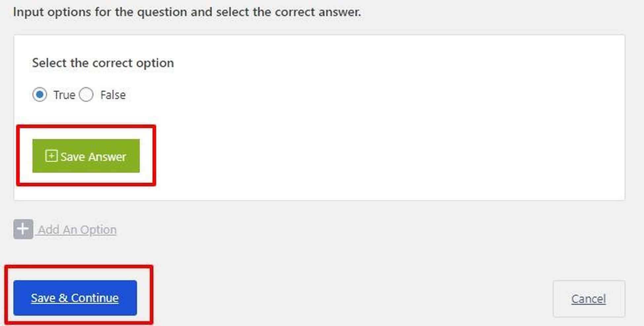Click the "True" option label

click(x=64, y=95)
